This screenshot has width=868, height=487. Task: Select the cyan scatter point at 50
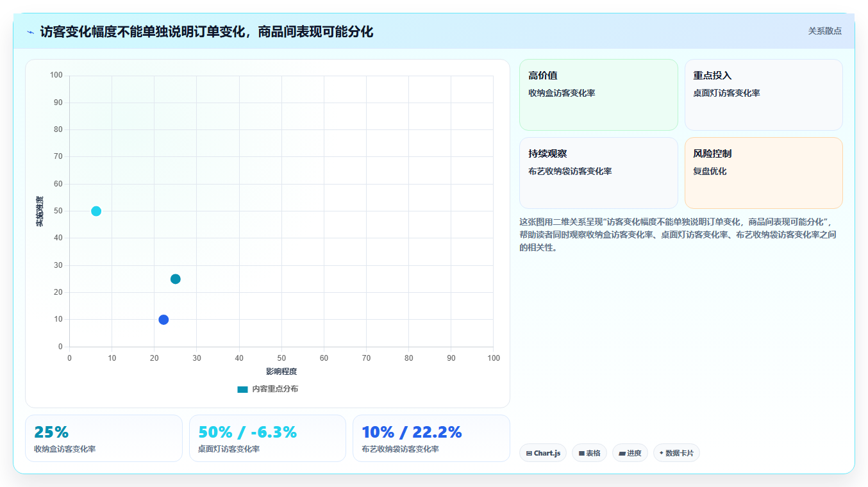(96, 211)
